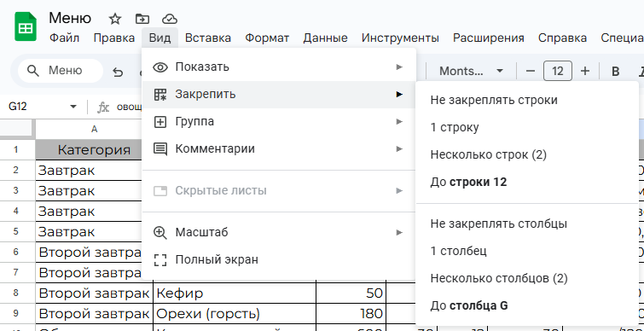
Task: Select Второй завтрак cell in row 9
Action: (94, 314)
